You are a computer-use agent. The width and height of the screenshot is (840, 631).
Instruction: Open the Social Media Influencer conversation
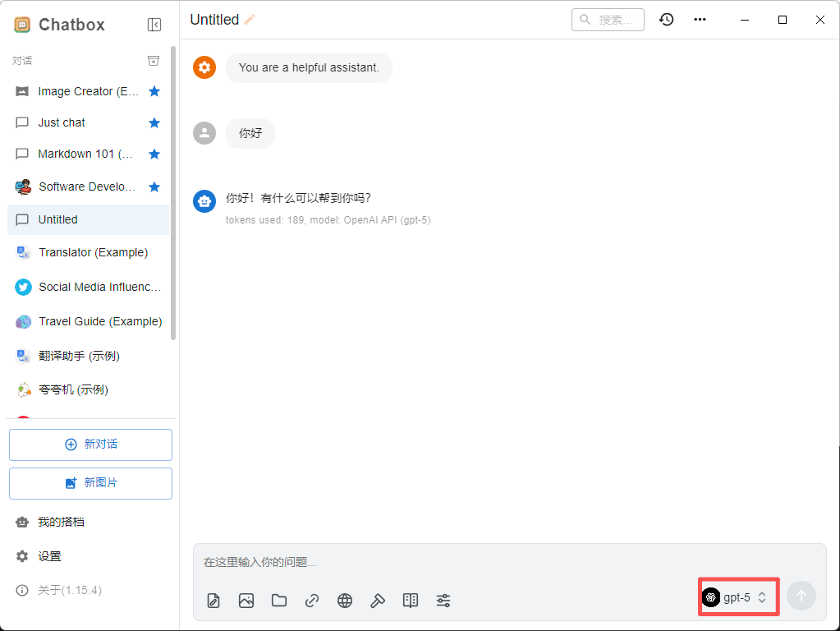click(89, 287)
